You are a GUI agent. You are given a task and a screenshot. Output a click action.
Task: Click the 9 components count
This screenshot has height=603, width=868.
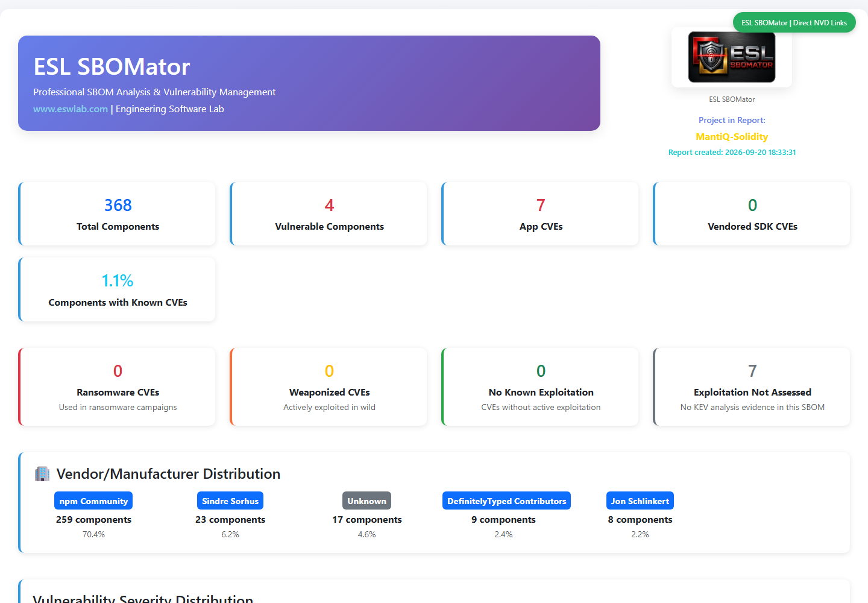click(503, 520)
